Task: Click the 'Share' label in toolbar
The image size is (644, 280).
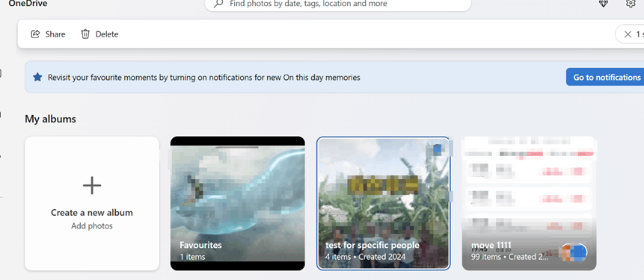Action: [x=55, y=34]
